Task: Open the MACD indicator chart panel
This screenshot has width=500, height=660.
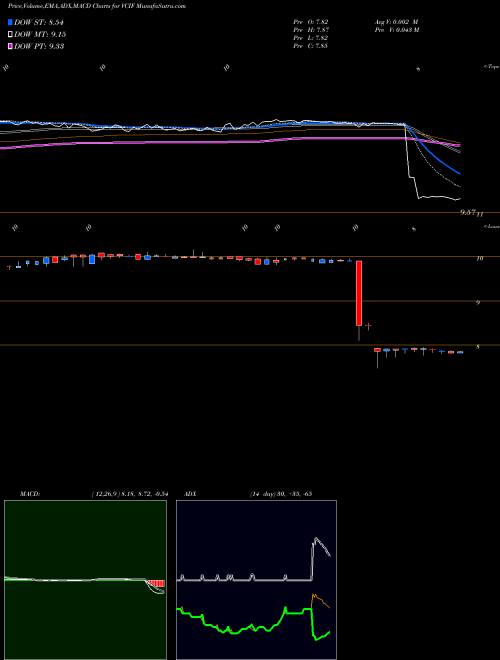Action: [x=85, y=580]
